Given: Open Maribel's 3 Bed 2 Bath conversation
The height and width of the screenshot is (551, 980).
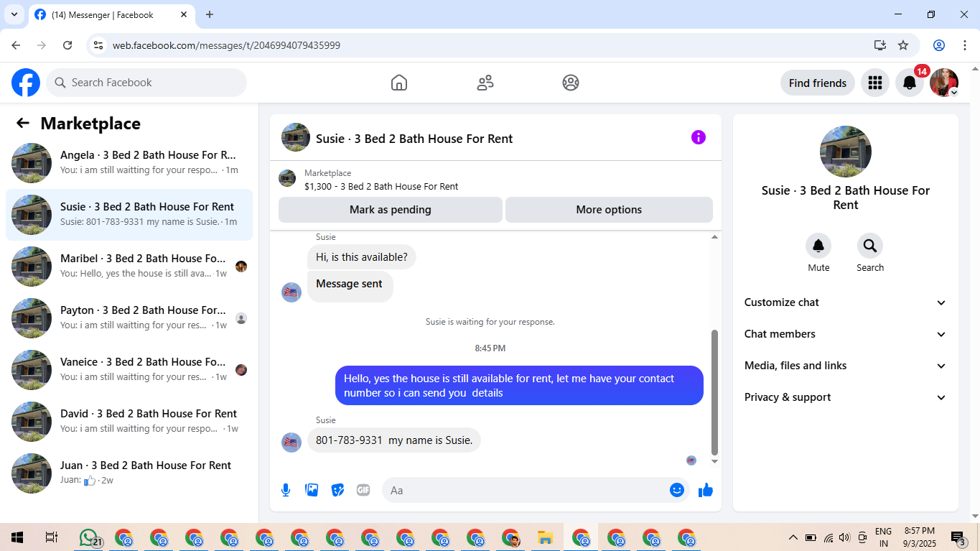Looking at the screenshot, I should [x=129, y=267].
